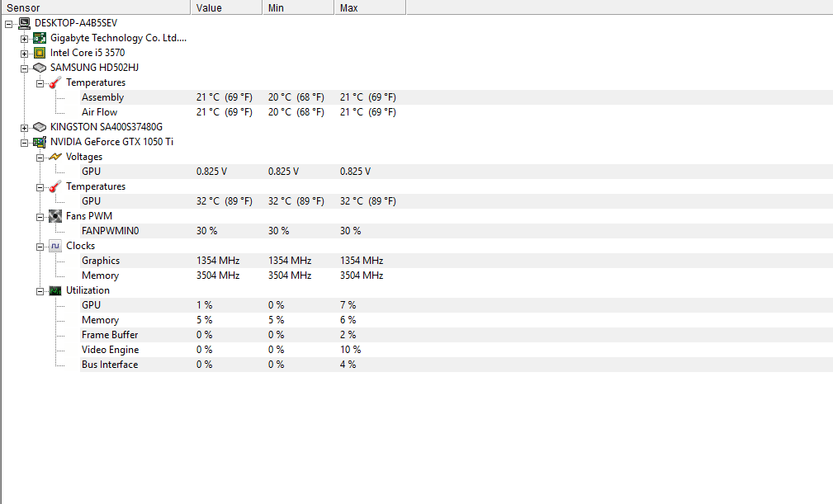Screen dimensions: 833x504
Task: Select the Bus Interface row
Action: (x=457, y=365)
